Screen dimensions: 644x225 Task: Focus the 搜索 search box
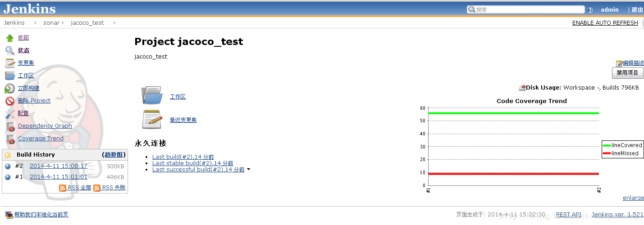point(525,9)
